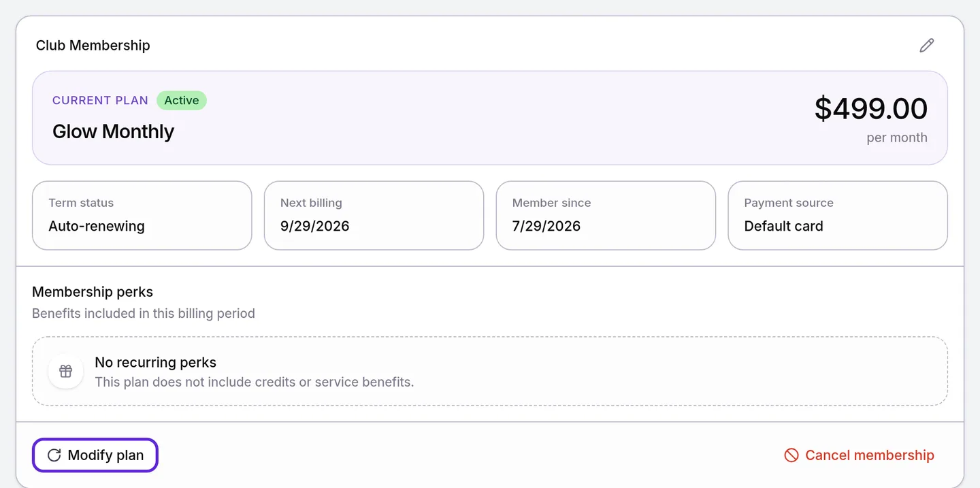Click the No recurring perks title
Viewport: 980px width, 488px height.
[x=155, y=362]
